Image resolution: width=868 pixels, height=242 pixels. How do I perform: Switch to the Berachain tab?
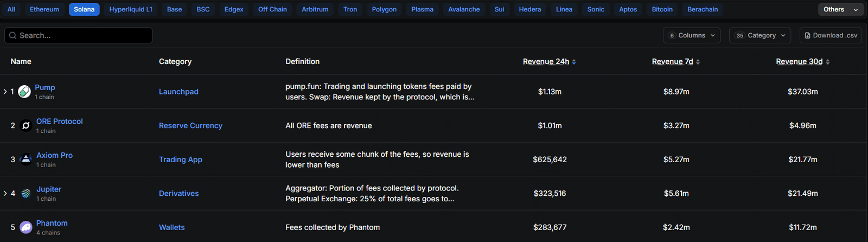click(x=703, y=9)
